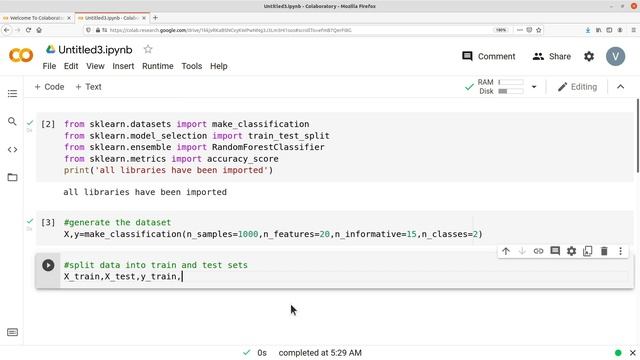Open the Edit menu
This screenshot has width=640, height=360.
(71, 66)
